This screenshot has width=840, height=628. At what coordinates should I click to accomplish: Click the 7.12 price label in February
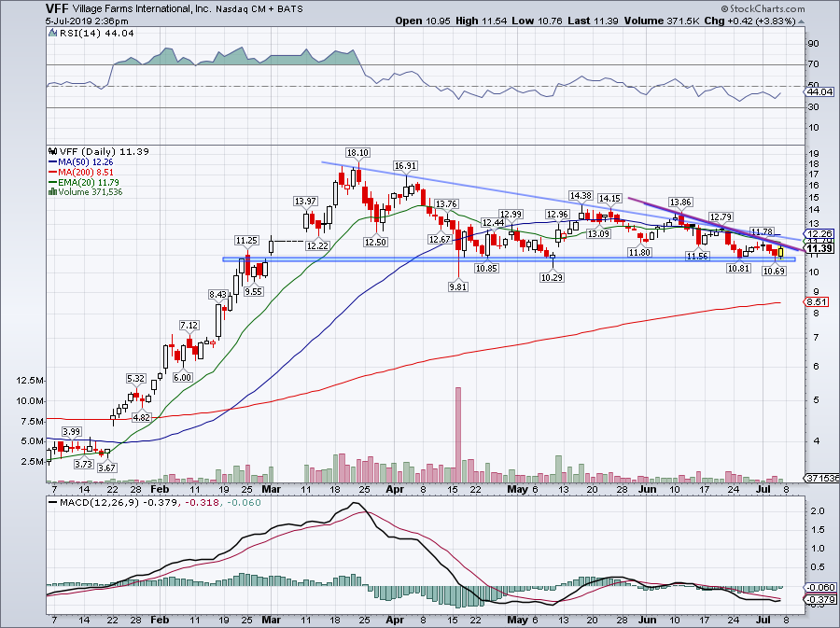point(189,326)
